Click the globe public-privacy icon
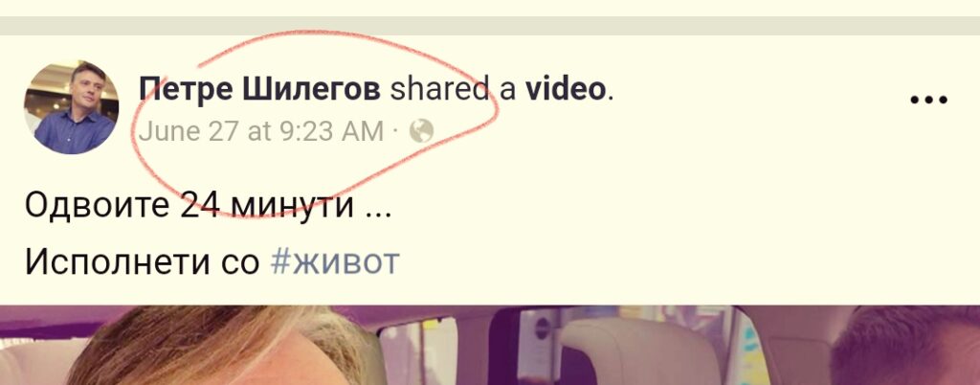 (x=421, y=131)
